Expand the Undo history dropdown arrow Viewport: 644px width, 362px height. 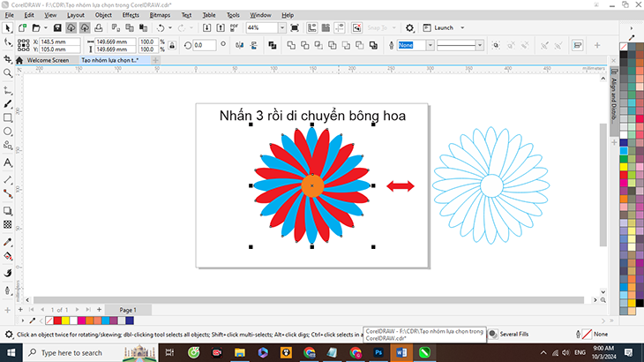click(170, 28)
